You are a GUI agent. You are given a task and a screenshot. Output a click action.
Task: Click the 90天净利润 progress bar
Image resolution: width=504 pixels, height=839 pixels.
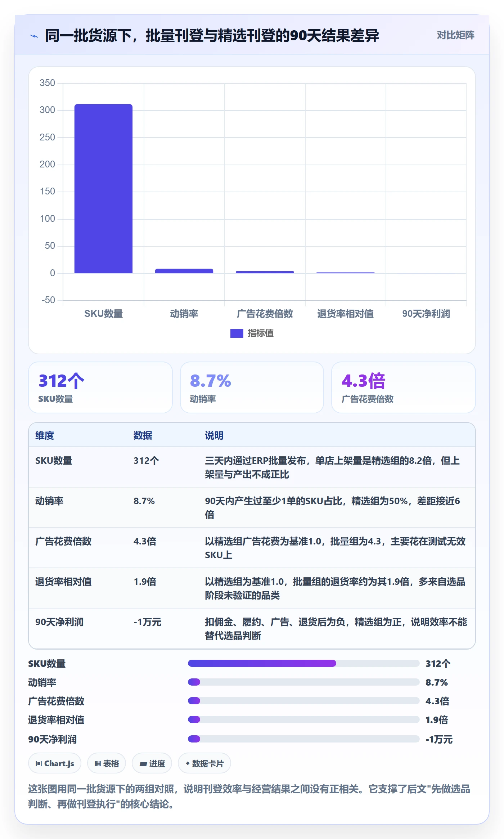303,739
